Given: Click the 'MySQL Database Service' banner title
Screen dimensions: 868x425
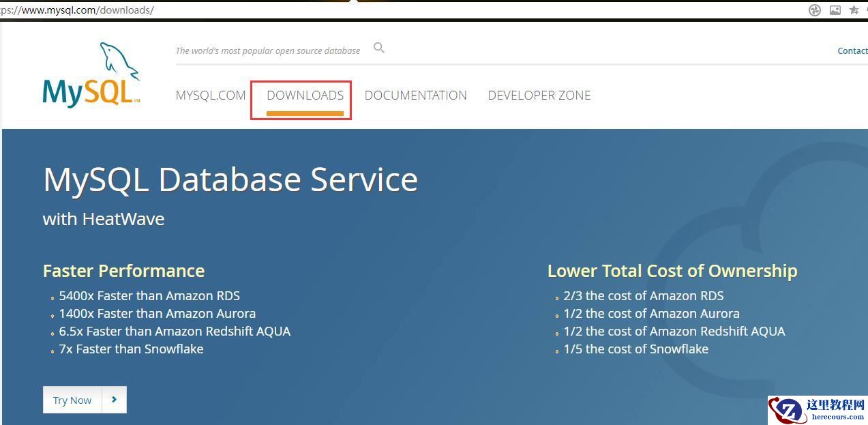Looking at the screenshot, I should pyautogui.click(x=230, y=179).
